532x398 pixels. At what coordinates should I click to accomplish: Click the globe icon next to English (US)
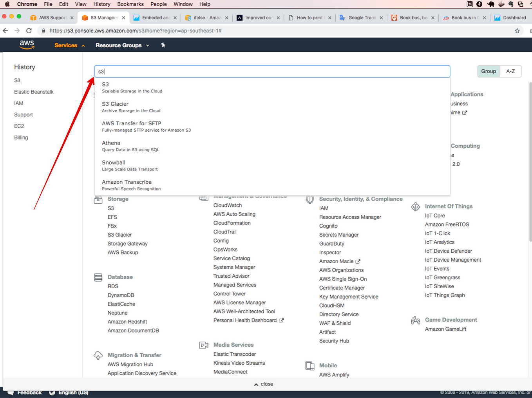tap(52, 393)
